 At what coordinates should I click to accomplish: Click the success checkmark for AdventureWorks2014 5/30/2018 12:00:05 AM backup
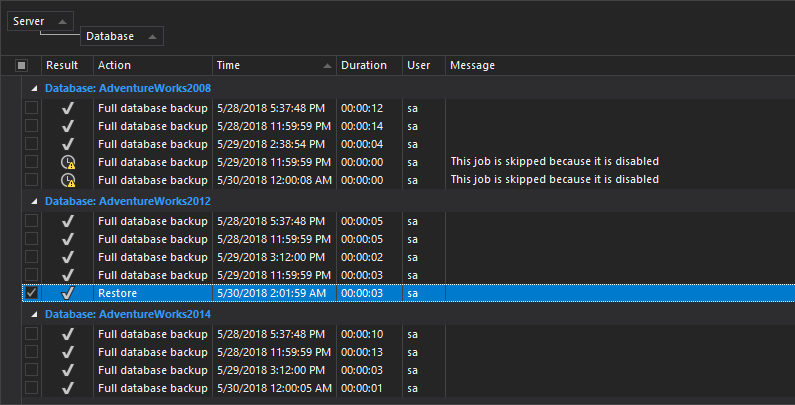point(68,388)
